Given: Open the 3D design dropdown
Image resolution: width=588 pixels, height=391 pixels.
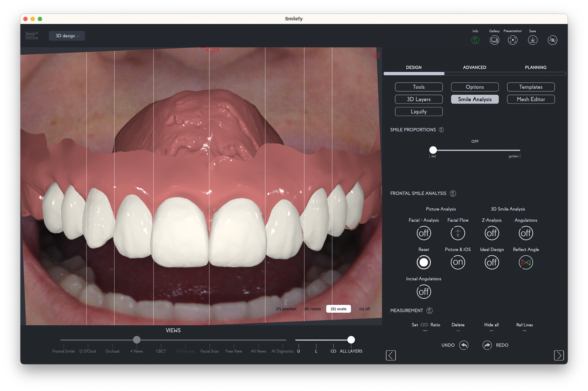Looking at the screenshot, I should (x=67, y=36).
